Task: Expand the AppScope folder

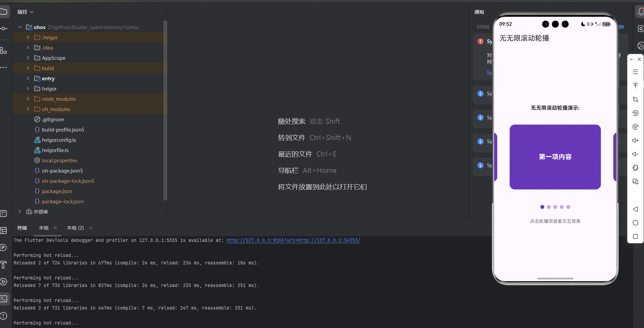Action: [28, 58]
